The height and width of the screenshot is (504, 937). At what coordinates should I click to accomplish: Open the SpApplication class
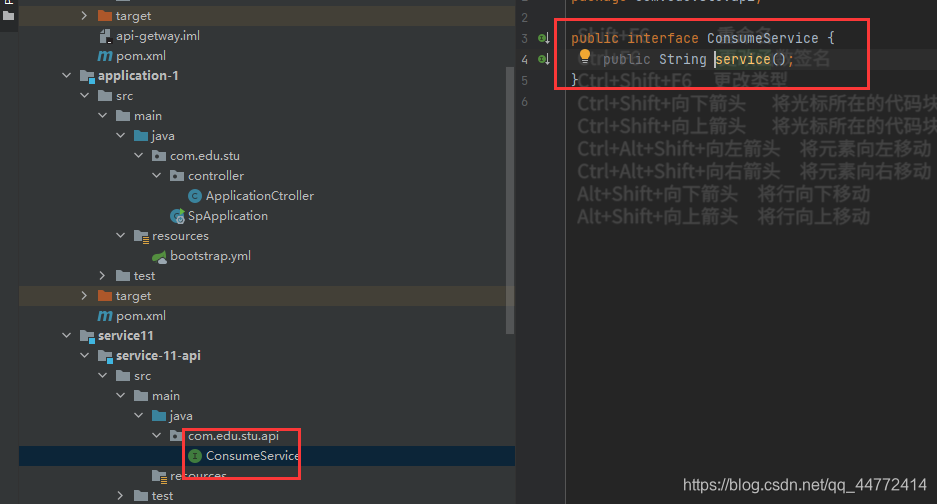point(228,216)
